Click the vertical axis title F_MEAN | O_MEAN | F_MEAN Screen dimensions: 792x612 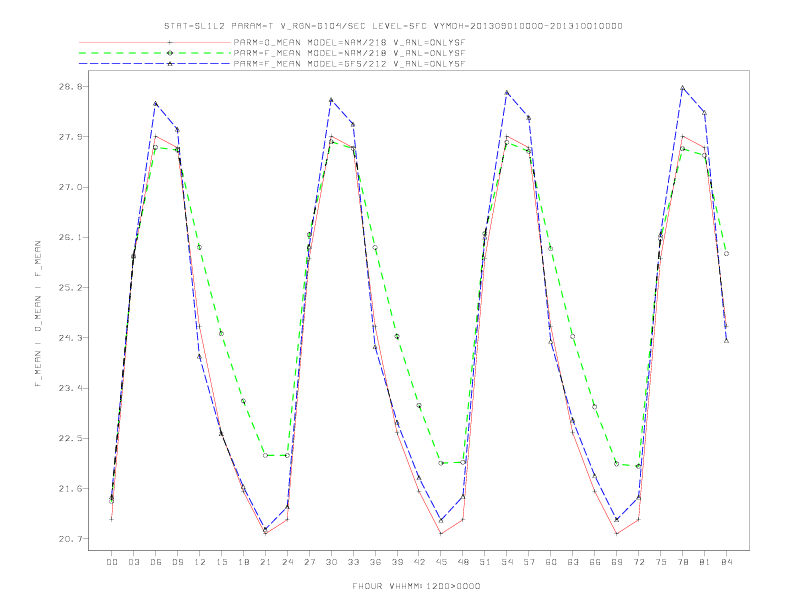pyautogui.click(x=38, y=314)
